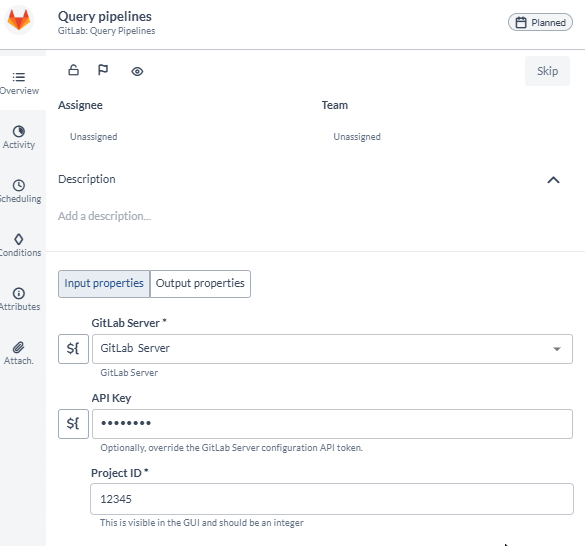Click the Project ID integer hint text
The height and width of the screenshot is (546, 585).
pos(202,523)
